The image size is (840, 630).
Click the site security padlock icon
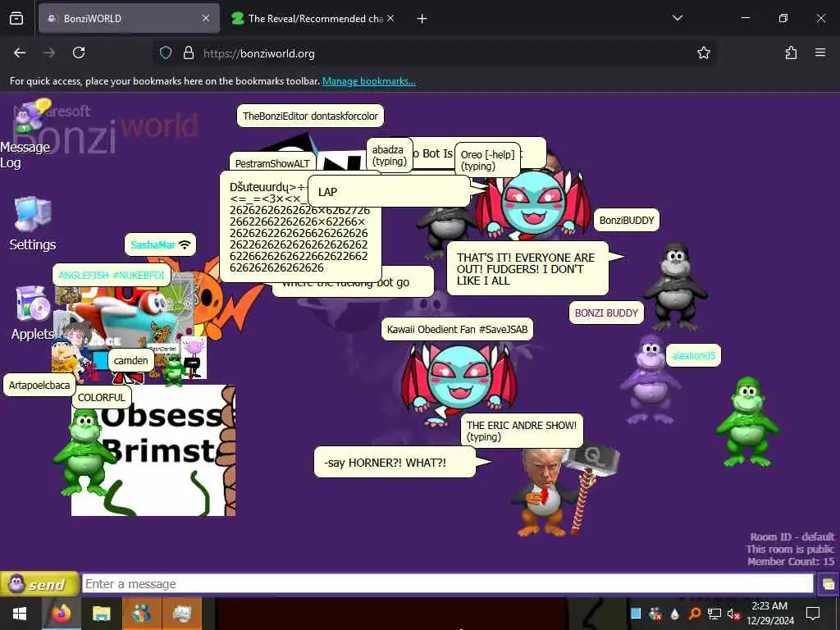click(189, 53)
